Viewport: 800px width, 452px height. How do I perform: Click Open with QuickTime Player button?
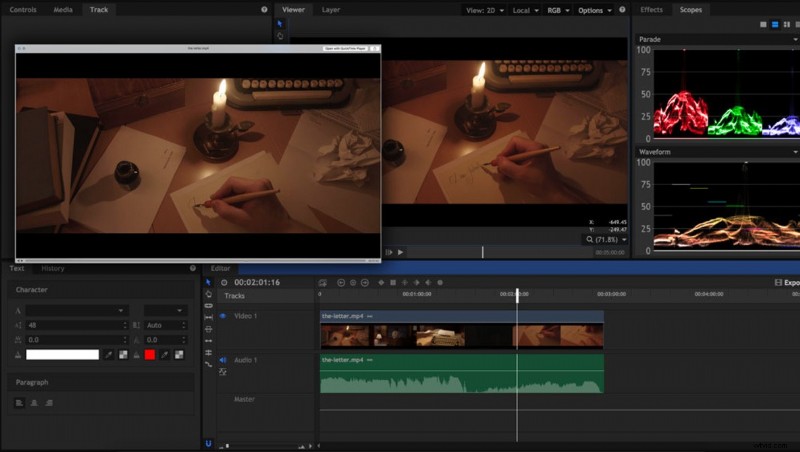345,48
